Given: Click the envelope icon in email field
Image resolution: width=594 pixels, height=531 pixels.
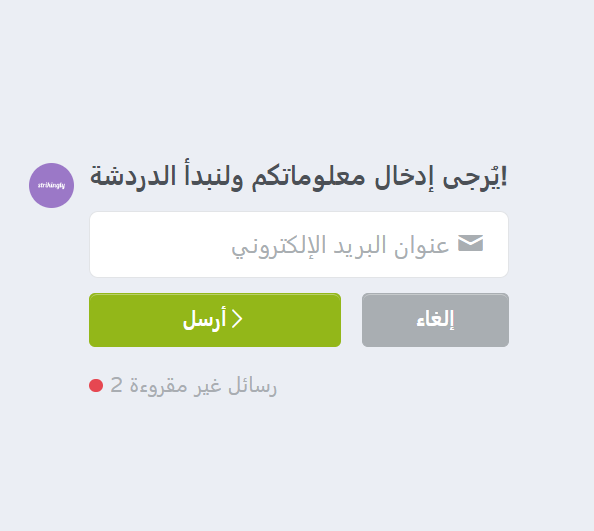Looking at the screenshot, I should 471,243.
